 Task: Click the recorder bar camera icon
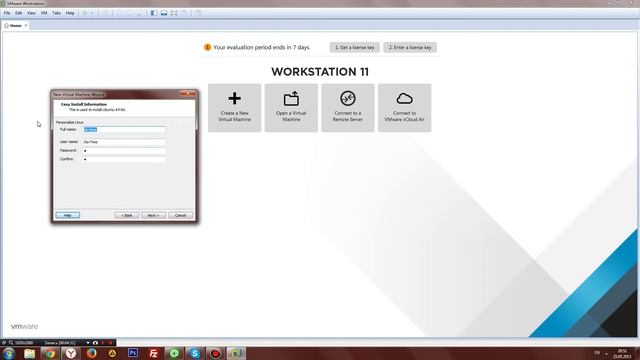pyautogui.click(x=96, y=343)
